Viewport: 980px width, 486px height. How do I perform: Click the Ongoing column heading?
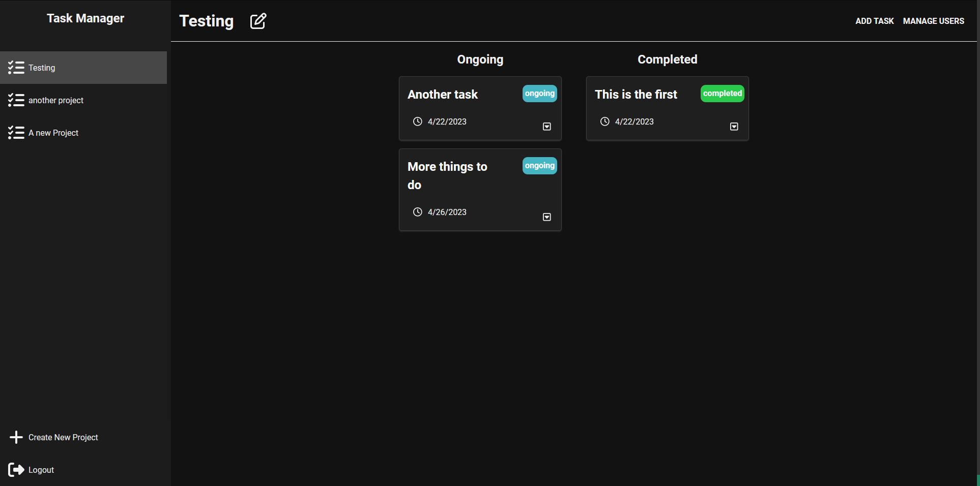[x=480, y=59]
